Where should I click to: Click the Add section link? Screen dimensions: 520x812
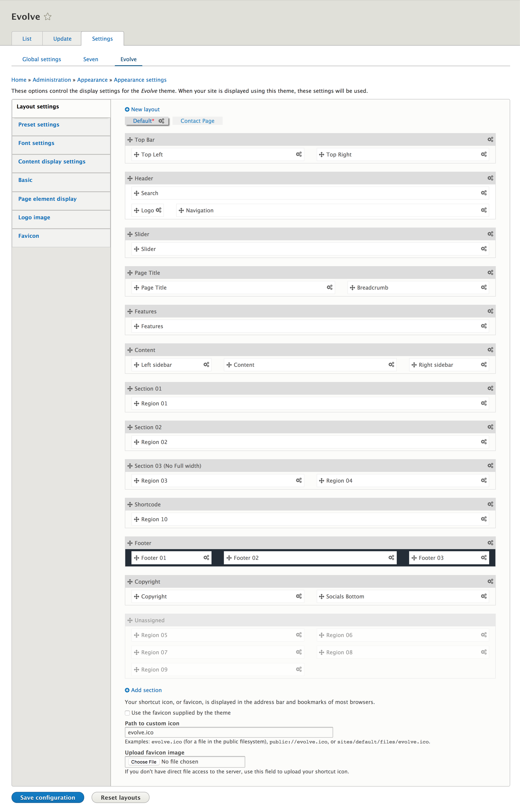(146, 690)
